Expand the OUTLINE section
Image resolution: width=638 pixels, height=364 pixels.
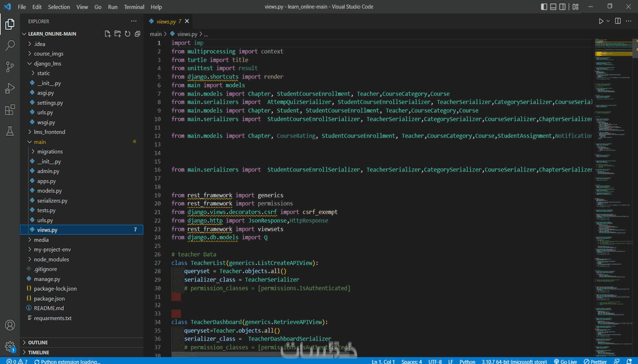(x=38, y=343)
